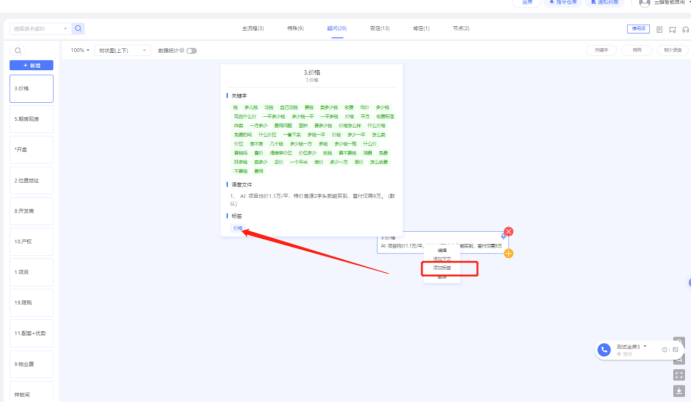
Task: Click the orange plus circle on the node
Action: [508, 254]
